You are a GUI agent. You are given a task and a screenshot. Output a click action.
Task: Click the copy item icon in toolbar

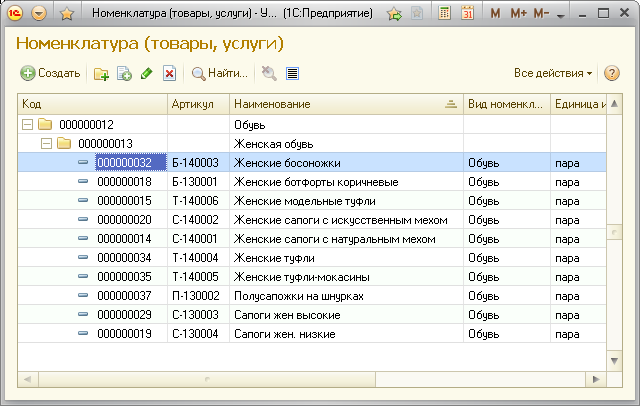(125, 73)
